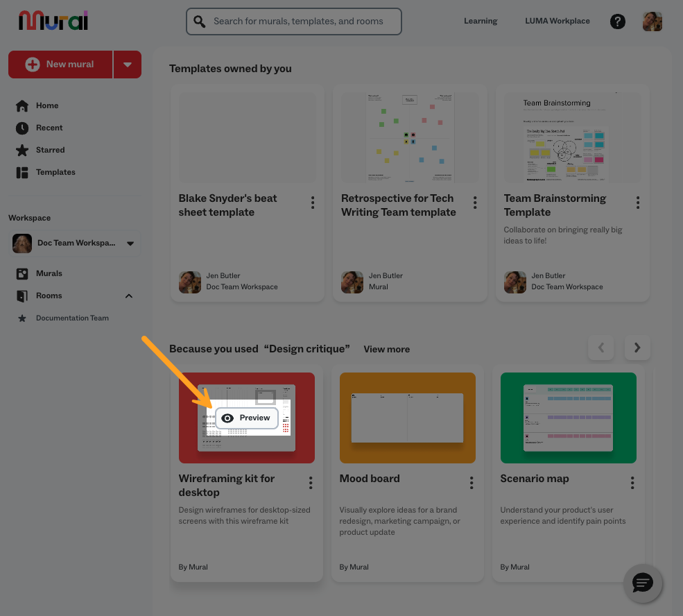
Task: Preview the Wireframing kit template
Action: click(x=247, y=418)
